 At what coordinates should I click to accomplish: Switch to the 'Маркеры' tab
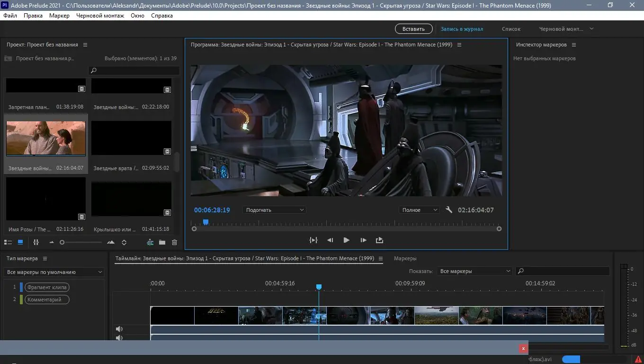click(x=405, y=258)
